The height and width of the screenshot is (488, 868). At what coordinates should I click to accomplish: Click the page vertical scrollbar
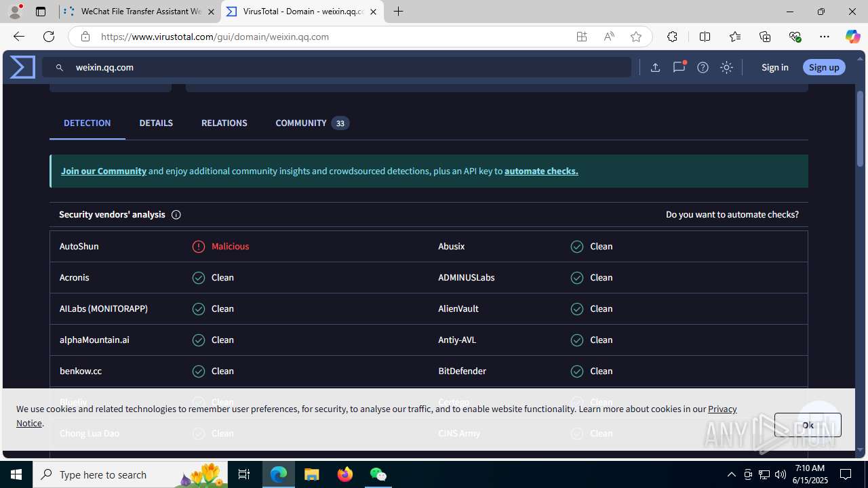pos(860,129)
